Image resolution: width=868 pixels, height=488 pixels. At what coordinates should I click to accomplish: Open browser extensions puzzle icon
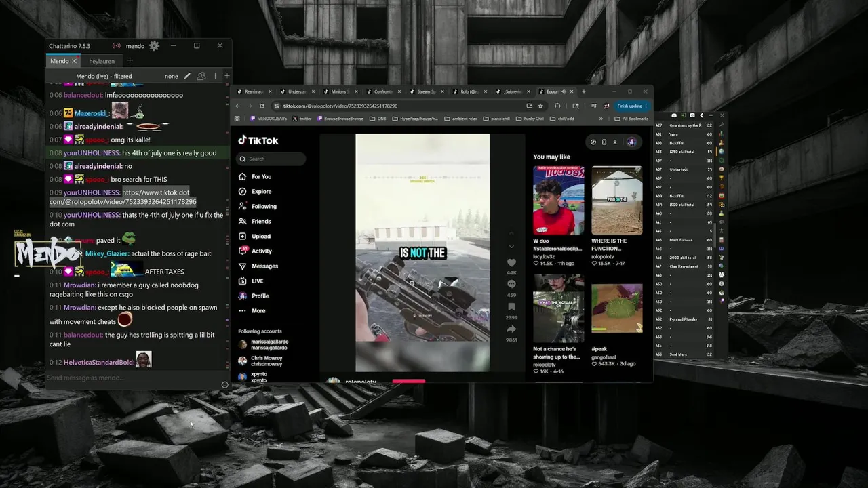click(x=557, y=106)
